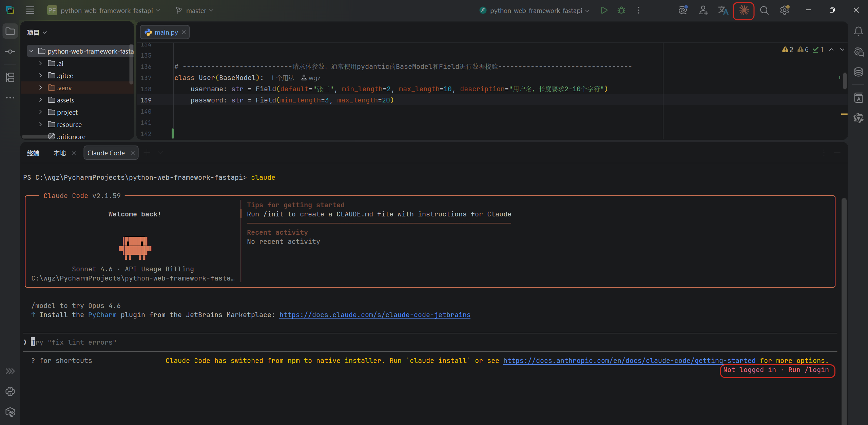This screenshot has width=868, height=425.
Task: Collapse the python-web-framework-fastapi root folder
Action: [31, 51]
